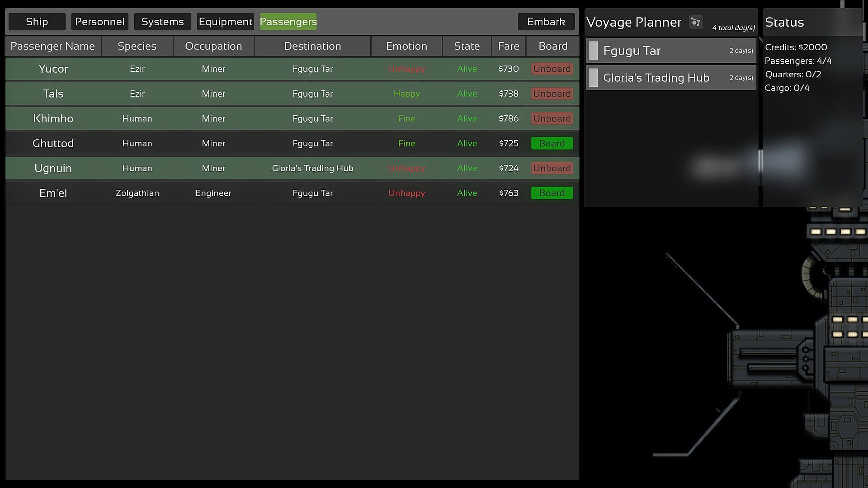The width and height of the screenshot is (868, 488).
Task: Board passenger Em'el
Action: coord(552,193)
